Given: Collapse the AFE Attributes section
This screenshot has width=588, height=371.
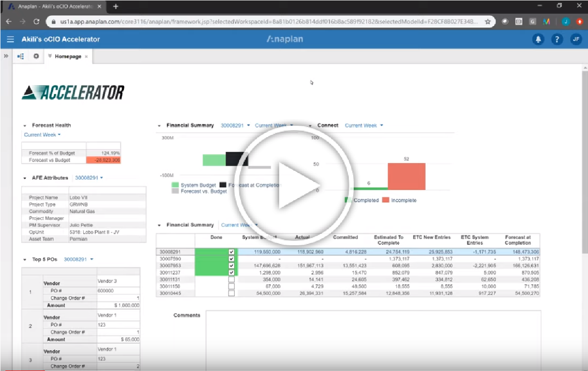Looking at the screenshot, I should [x=25, y=178].
